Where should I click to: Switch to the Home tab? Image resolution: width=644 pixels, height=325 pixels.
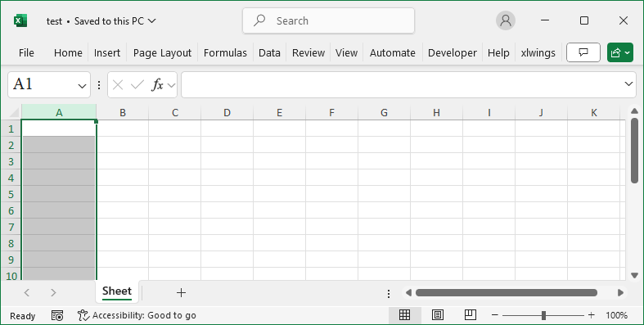[68, 53]
